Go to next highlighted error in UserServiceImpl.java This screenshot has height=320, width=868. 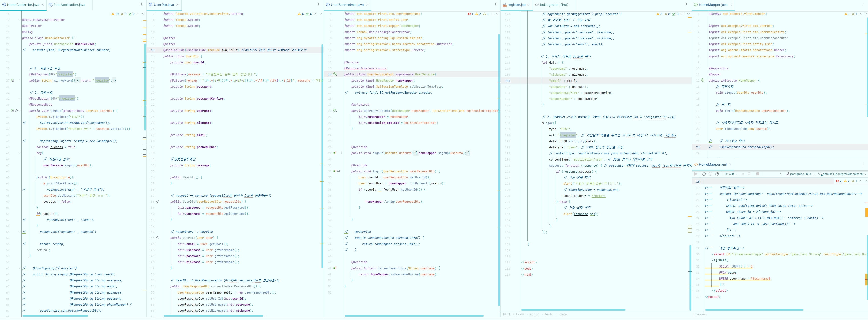(x=497, y=14)
